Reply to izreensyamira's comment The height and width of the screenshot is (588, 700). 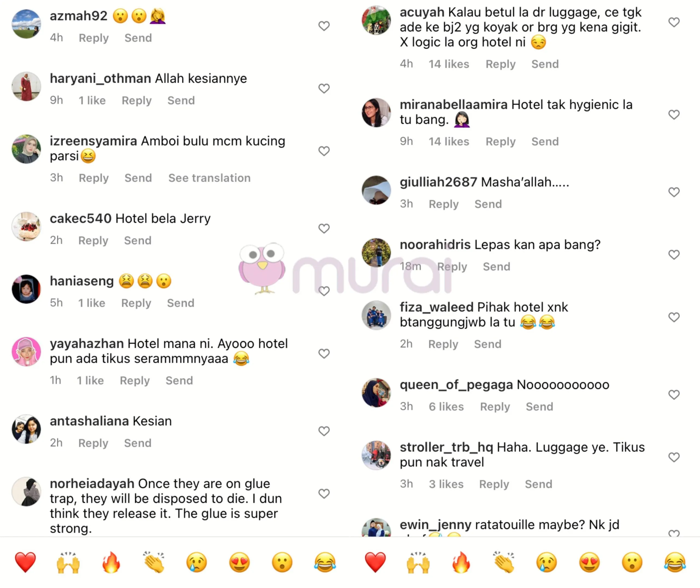tap(94, 178)
